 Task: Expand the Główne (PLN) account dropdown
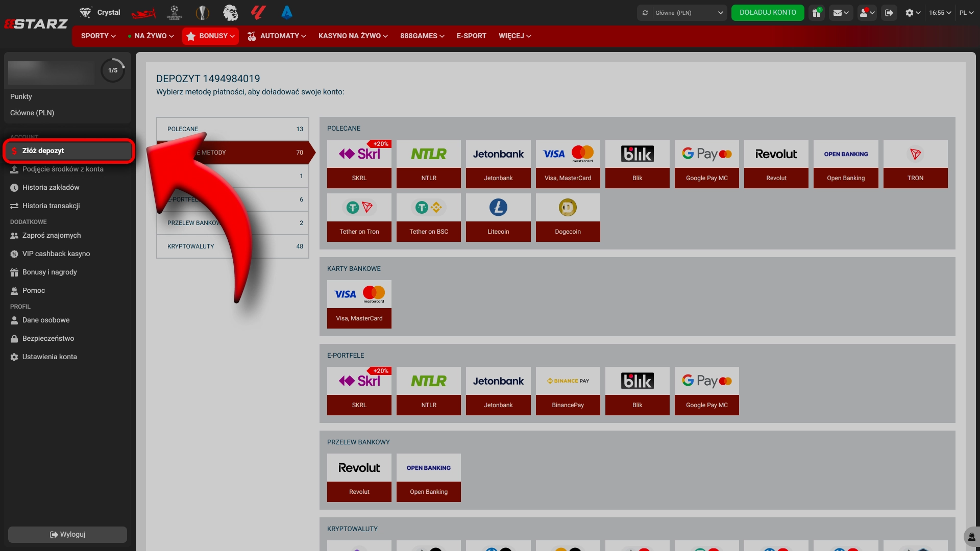coord(687,13)
